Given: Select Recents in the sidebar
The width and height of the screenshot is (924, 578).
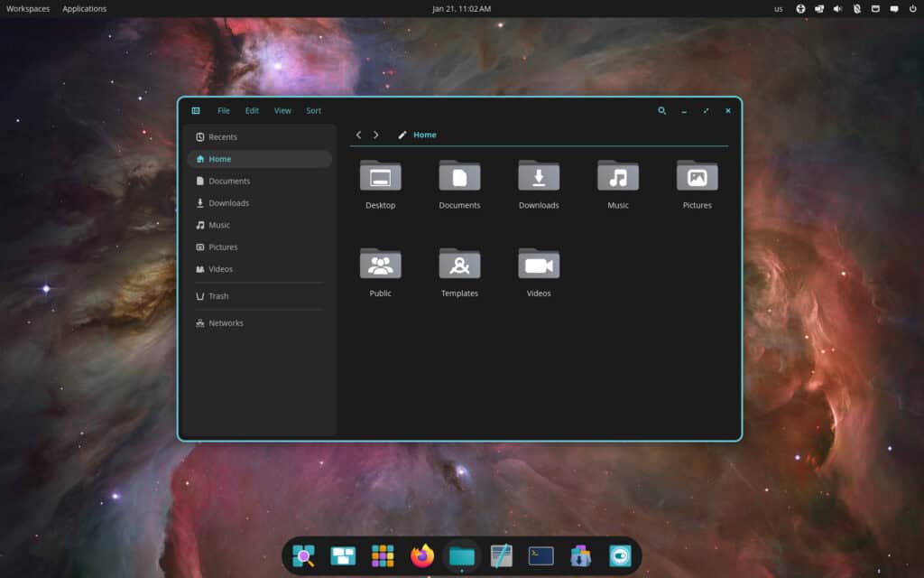Looking at the screenshot, I should click(x=223, y=136).
